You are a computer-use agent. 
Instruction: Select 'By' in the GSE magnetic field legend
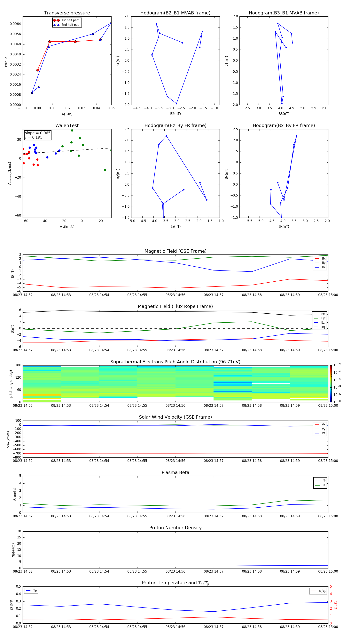[320, 263]
